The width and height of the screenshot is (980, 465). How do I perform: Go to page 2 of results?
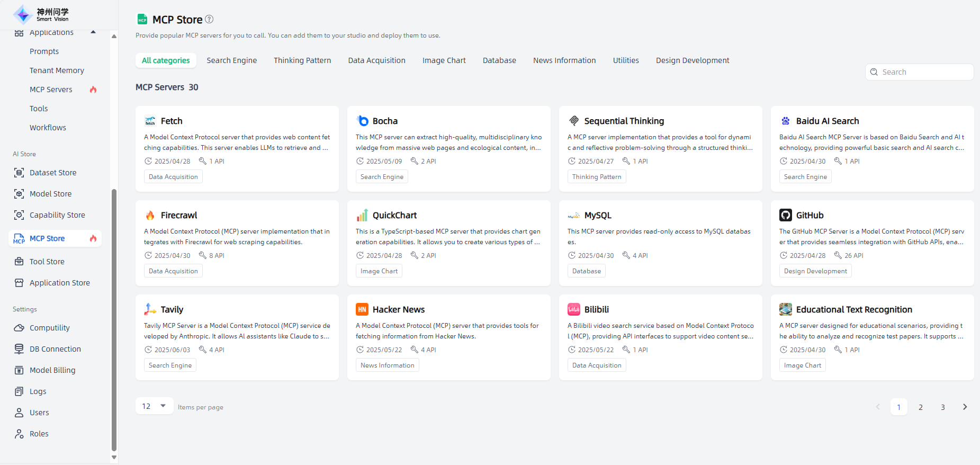[x=921, y=407]
